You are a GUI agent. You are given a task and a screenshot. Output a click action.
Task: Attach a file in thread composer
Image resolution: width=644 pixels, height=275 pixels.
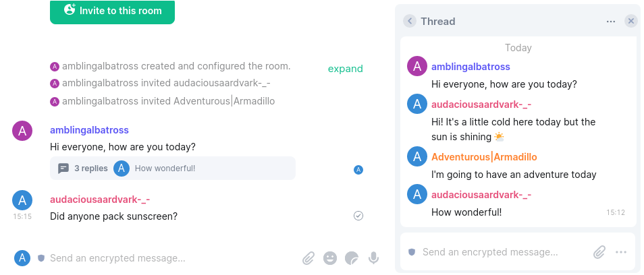(599, 252)
